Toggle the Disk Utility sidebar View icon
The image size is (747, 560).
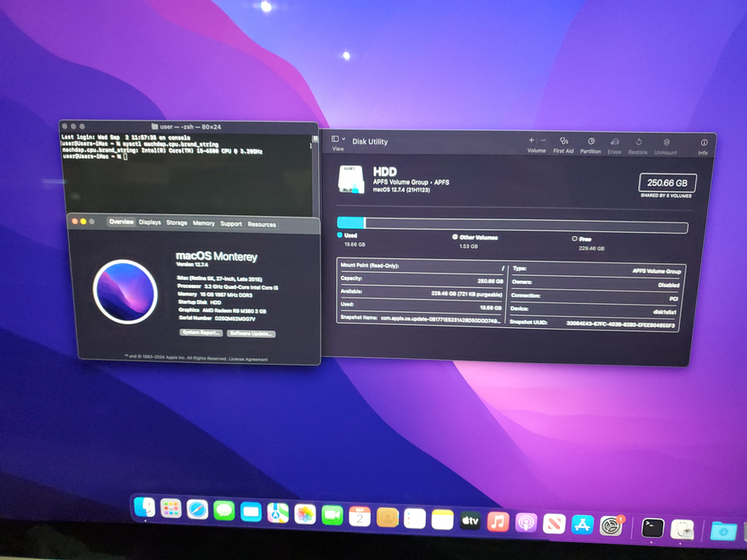(x=335, y=139)
